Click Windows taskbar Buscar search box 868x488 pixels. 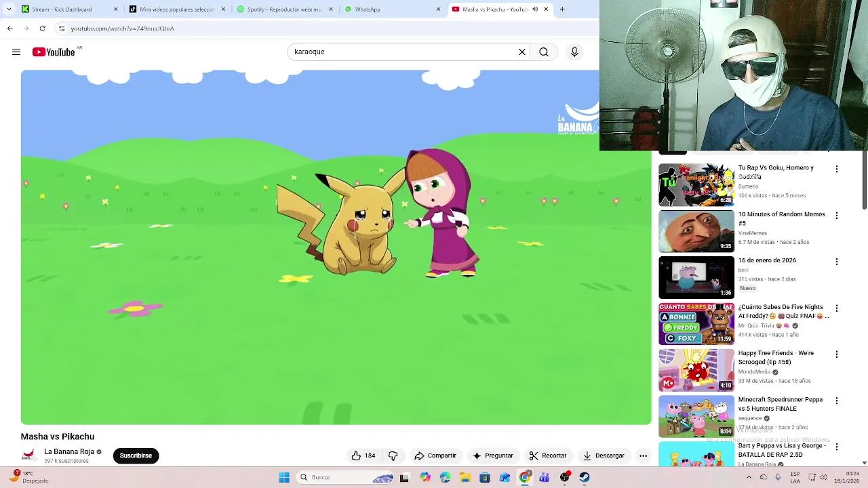[x=346, y=477]
